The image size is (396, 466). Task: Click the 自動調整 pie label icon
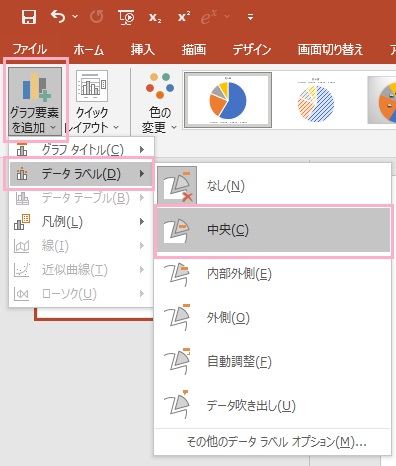pyautogui.click(x=177, y=361)
